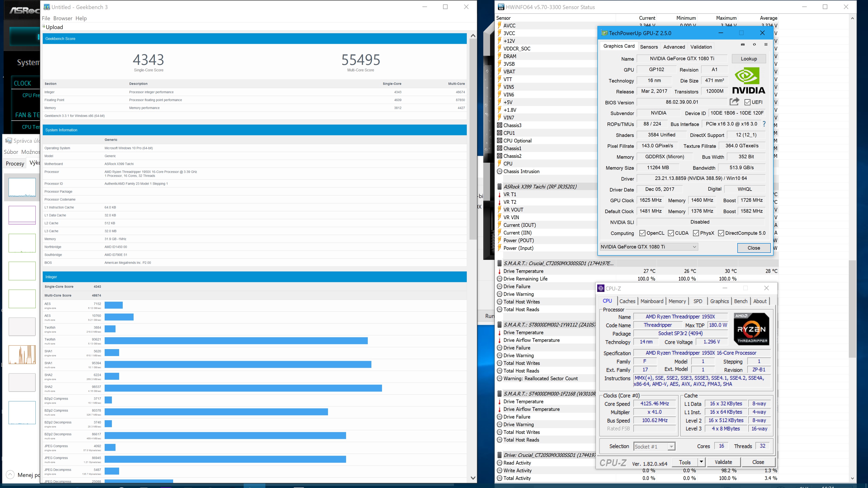The width and height of the screenshot is (868, 488).
Task: Click the Upload toolbar item in Geekbench
Action: [53, 27]
